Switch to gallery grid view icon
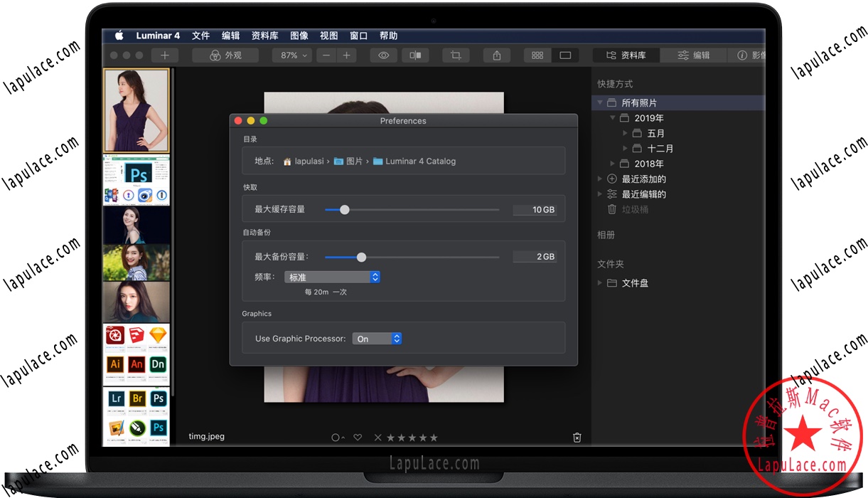 pos(537,54)
